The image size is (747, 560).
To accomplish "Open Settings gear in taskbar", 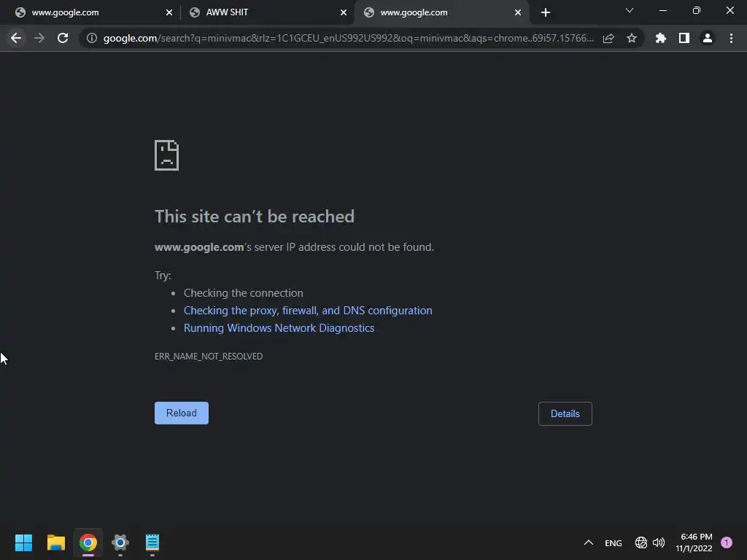I will pyautogui.click(x=120, y=542).
